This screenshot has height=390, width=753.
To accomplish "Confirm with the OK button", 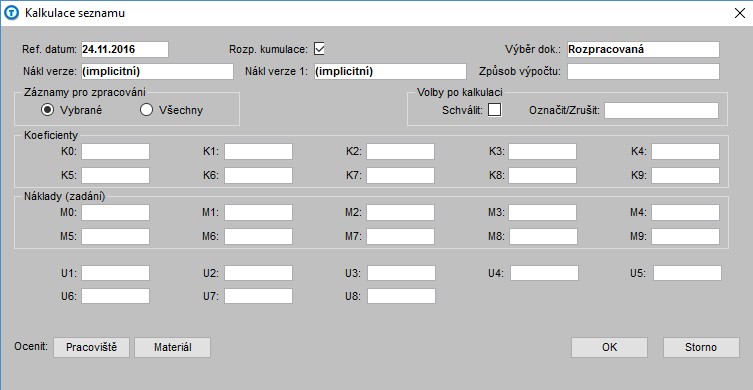I will [609, 347].
